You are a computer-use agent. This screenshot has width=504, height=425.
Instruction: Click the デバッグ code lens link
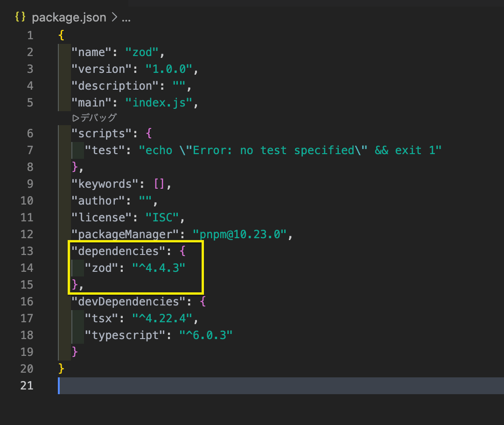click(x=98, y=118)
